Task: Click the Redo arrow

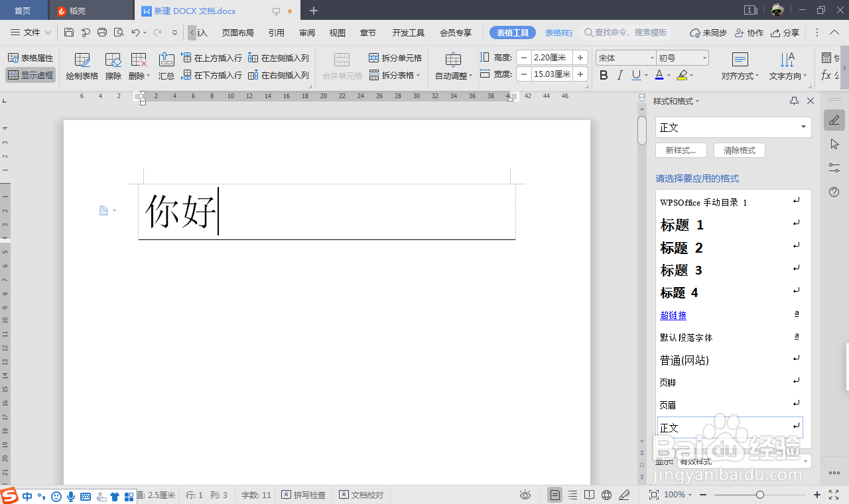Action: [157, 32]
